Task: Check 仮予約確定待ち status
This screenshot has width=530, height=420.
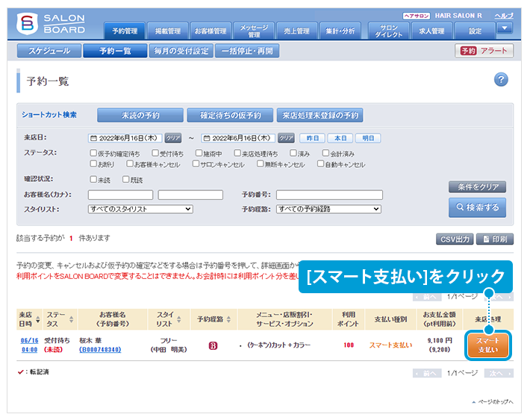Action: [x=93, y=153]
